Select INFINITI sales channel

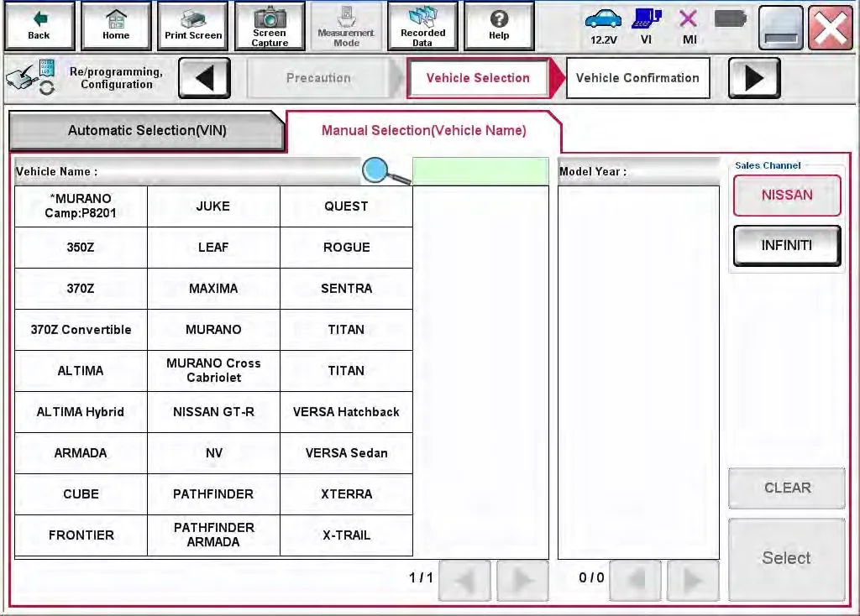coord(786,246)
